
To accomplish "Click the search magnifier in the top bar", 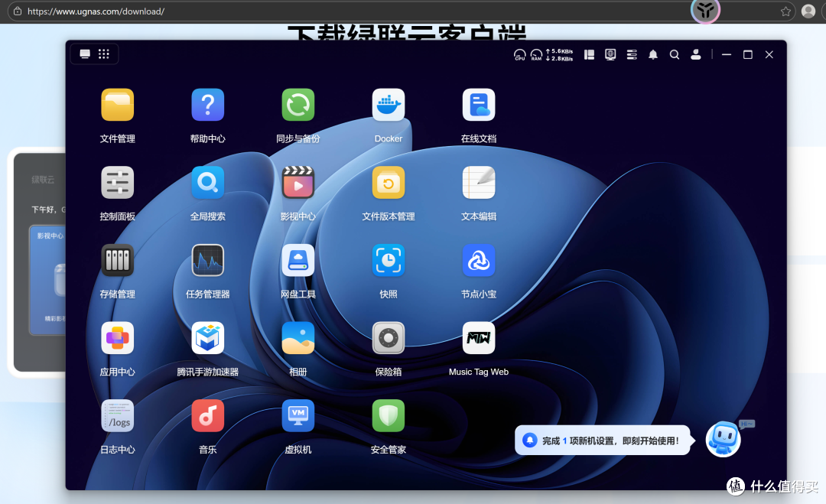I will 675,55.
